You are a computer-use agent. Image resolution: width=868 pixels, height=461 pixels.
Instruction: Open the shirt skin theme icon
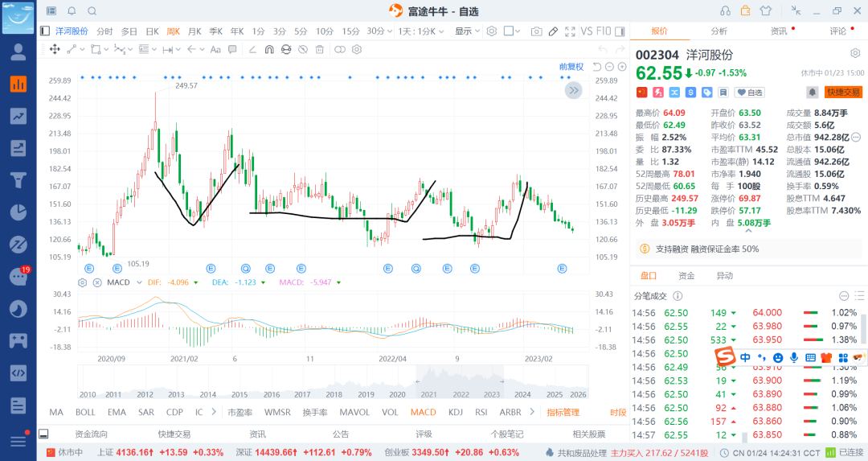(x=766, y=10)
